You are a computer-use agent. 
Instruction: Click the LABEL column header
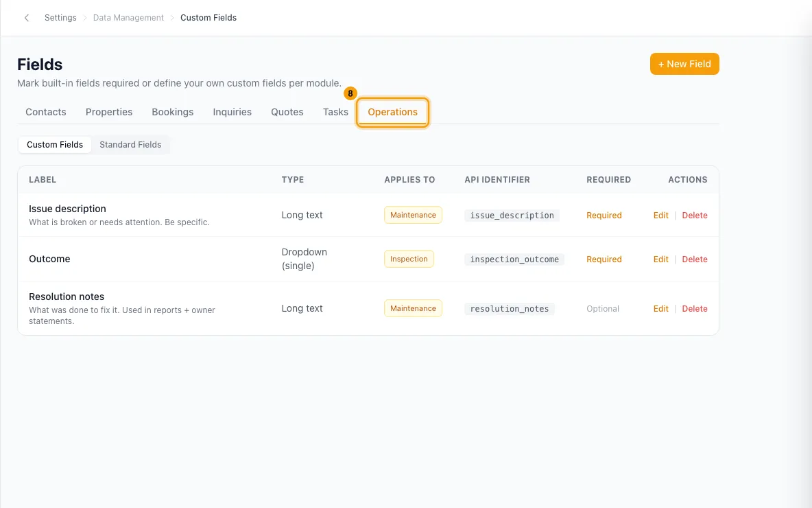point(43,180)
